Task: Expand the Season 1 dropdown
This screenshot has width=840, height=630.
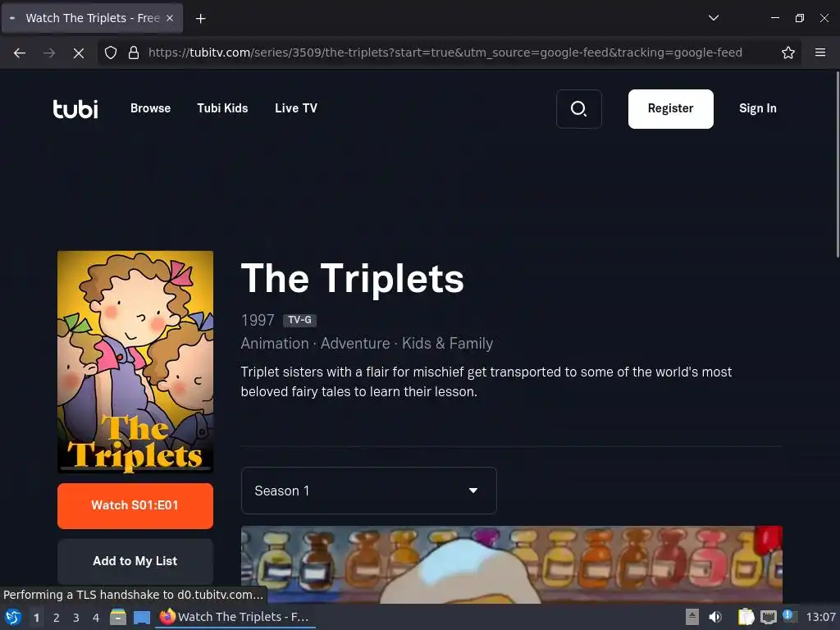Action: tap(368, 491)
